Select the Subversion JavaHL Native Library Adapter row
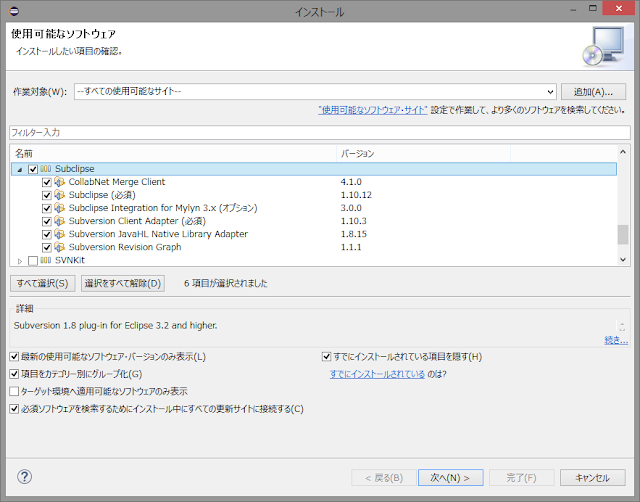Screen dimensions: 640x502 click(x=313, y=234)
